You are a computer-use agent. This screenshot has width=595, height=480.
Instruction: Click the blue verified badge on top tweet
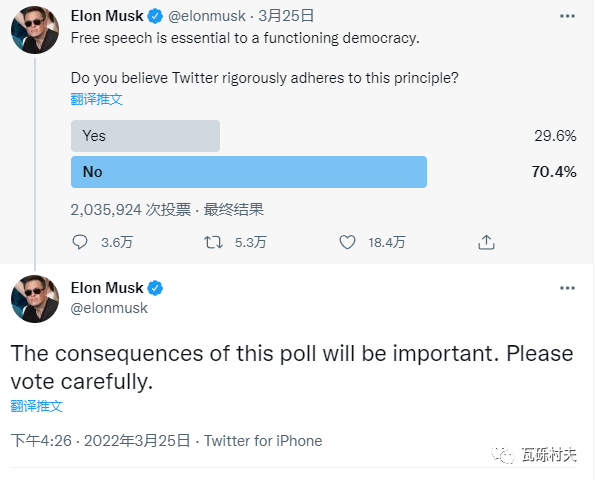coord(155,16)
